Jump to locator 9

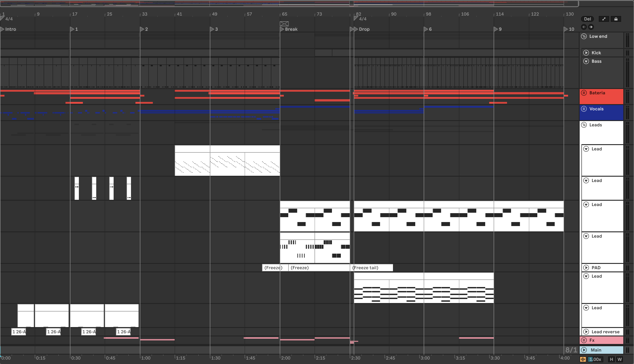pyautogui.click(x=496, y=29)
